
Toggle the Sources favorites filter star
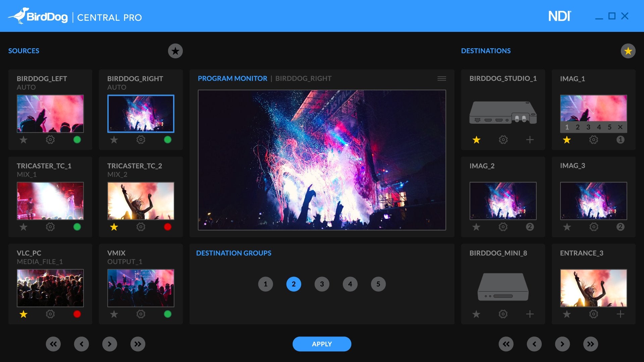(175, 51)
